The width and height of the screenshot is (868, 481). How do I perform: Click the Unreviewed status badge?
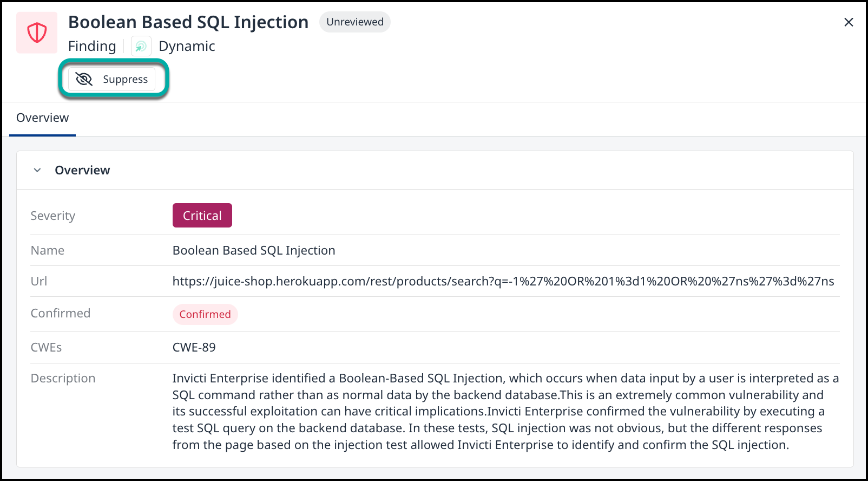(354, 22)
